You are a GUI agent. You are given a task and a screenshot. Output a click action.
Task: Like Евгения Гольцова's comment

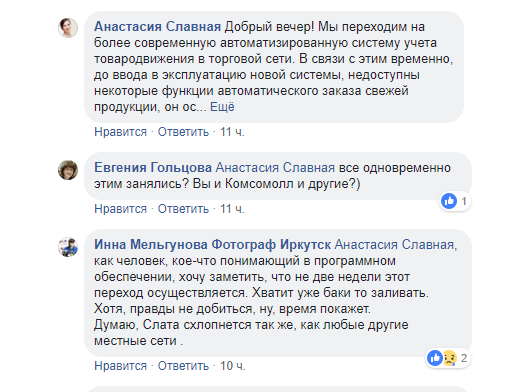pos(120,209)
